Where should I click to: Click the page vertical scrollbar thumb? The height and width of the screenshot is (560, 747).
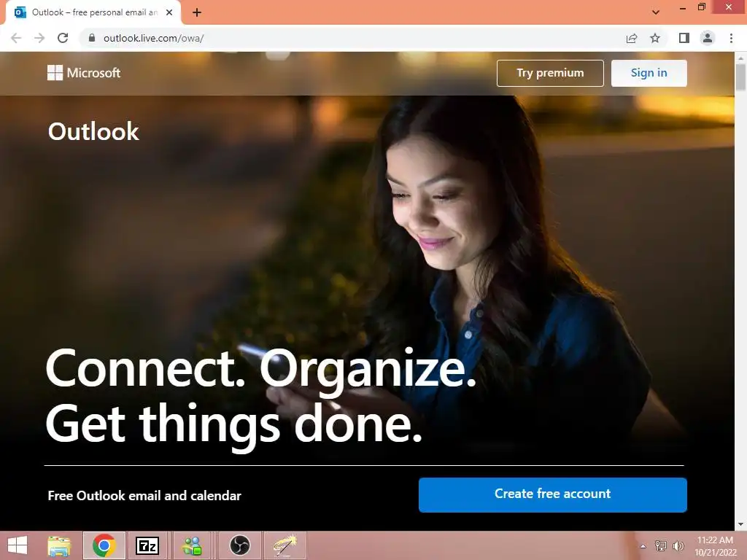pyautogui.click(x=741, y=76)
